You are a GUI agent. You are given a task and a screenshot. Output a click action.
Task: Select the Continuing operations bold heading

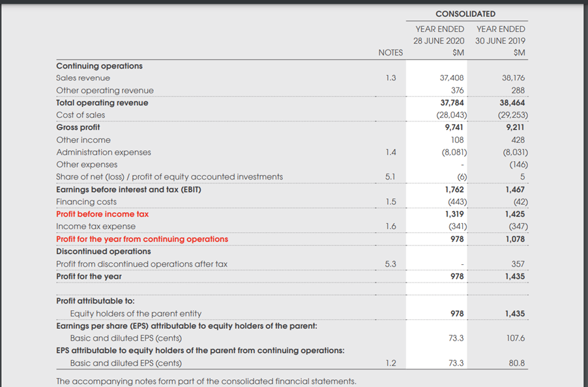pyautogui.click(x=96, y=65)
